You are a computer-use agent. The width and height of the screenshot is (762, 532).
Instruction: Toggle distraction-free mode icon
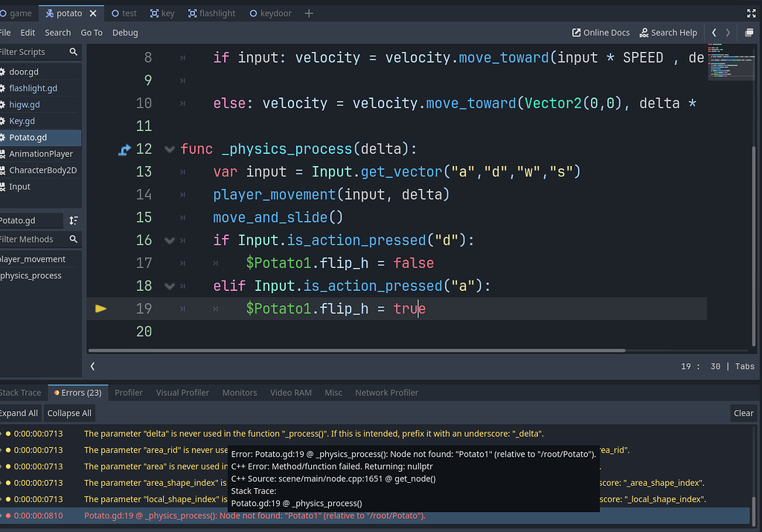749,12
